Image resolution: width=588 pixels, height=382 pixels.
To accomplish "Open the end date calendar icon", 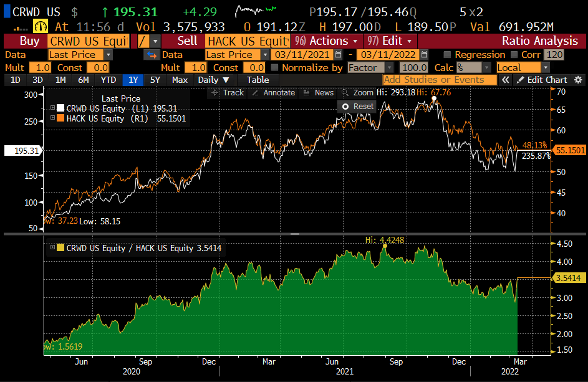I will (x=424, y=55).
